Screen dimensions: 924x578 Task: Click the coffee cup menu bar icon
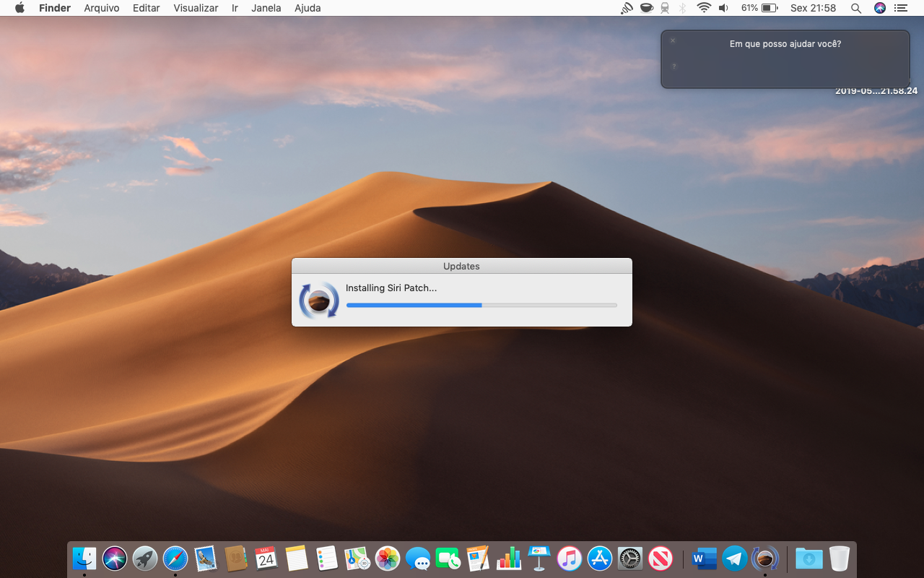(x=647, y=8)
